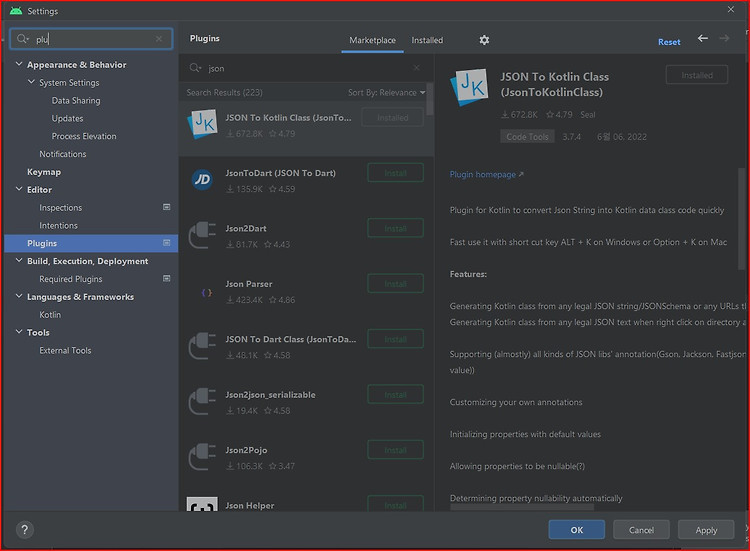This screenshot has height=551, width=750.
Task: Click the JSON To Dart Class plug icon
Action: click(x=202, y=346)
